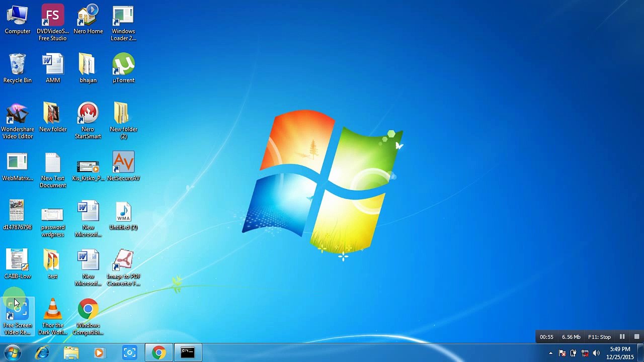
Task: Select Image to PDF Converter shortcut
Action: tap(123, 268)
